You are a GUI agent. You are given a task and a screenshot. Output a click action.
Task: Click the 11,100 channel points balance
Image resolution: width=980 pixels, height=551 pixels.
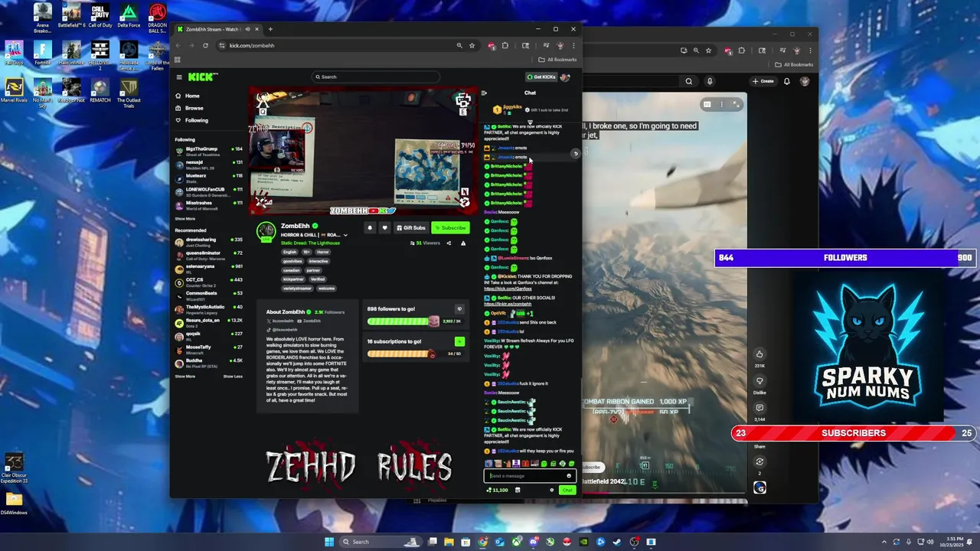tap(498, 490)
